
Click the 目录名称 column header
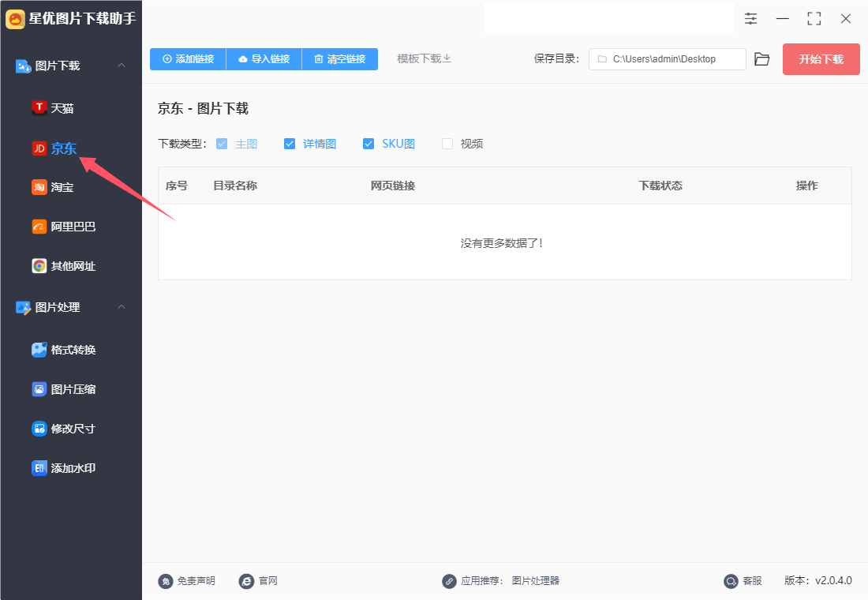pos(235,186)
